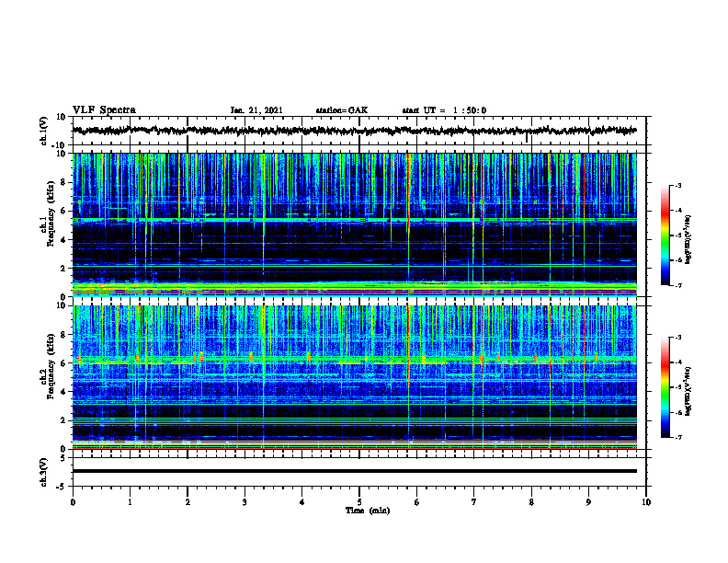Click the 'VLF Spectra' title text

click(104, 110)
